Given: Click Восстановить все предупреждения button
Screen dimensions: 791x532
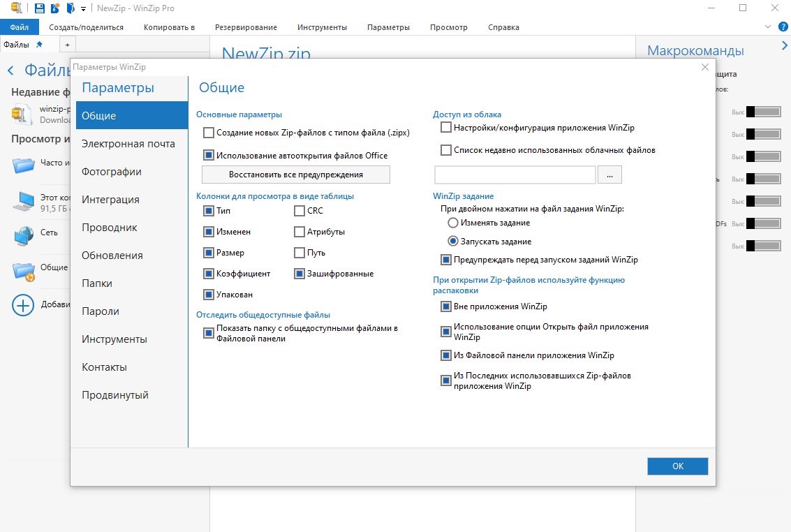Looking at the screenshot, I should 295,175.
